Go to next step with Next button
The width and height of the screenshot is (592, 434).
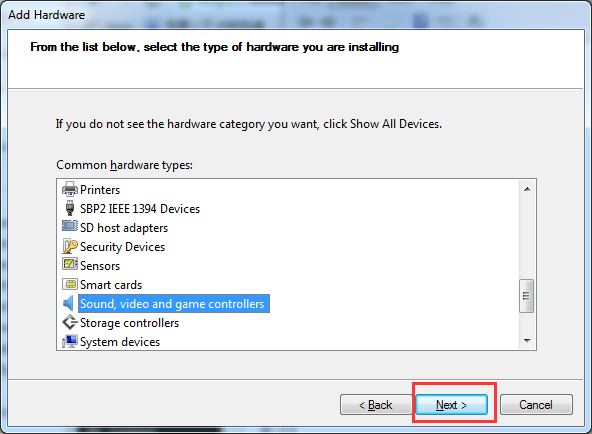452,405
